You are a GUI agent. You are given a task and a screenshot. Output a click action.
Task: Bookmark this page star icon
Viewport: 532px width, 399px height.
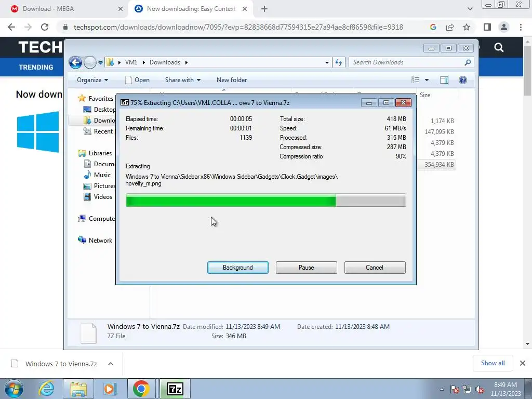(x=467, y=27)
